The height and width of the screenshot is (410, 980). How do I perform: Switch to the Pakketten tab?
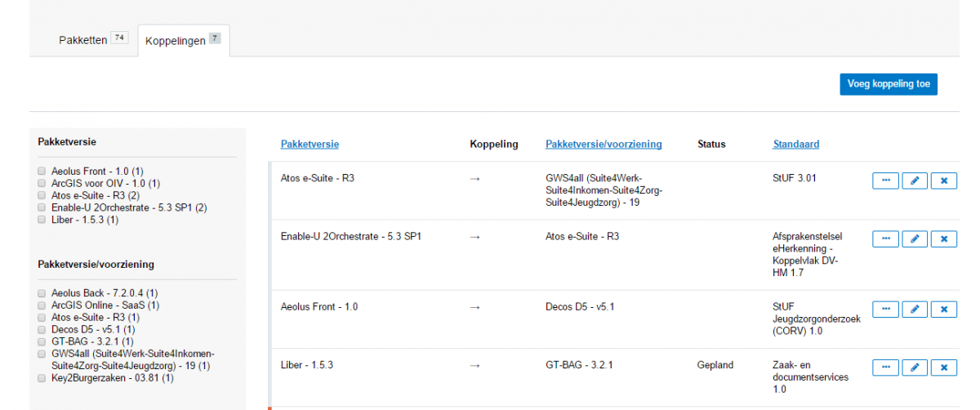click(x=92, y=40)
